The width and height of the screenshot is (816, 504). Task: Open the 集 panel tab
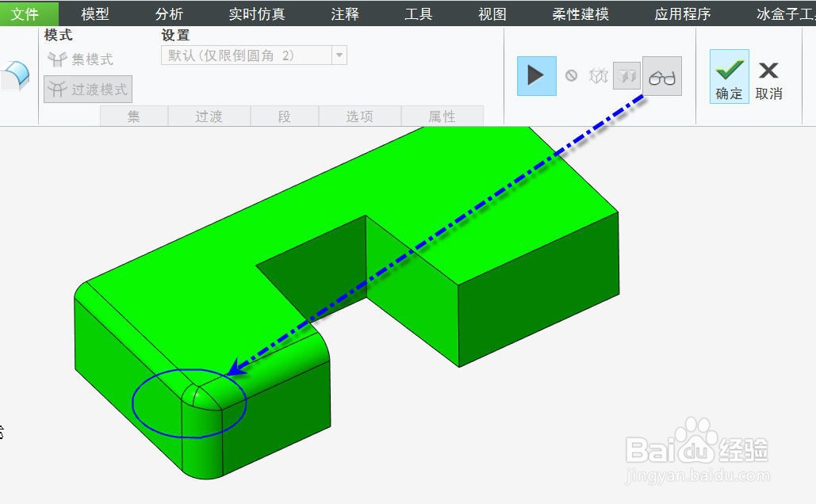(134, 116)
